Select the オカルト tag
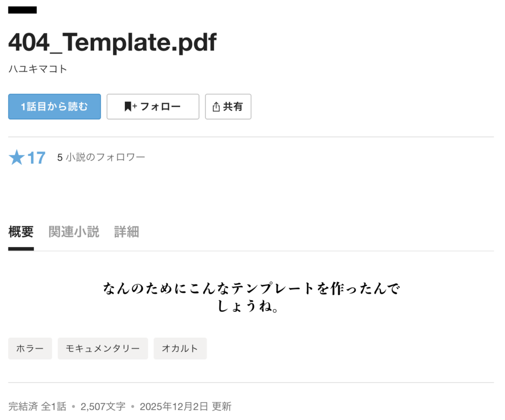This screenshot has width=505, height=420. click(180, 349)
